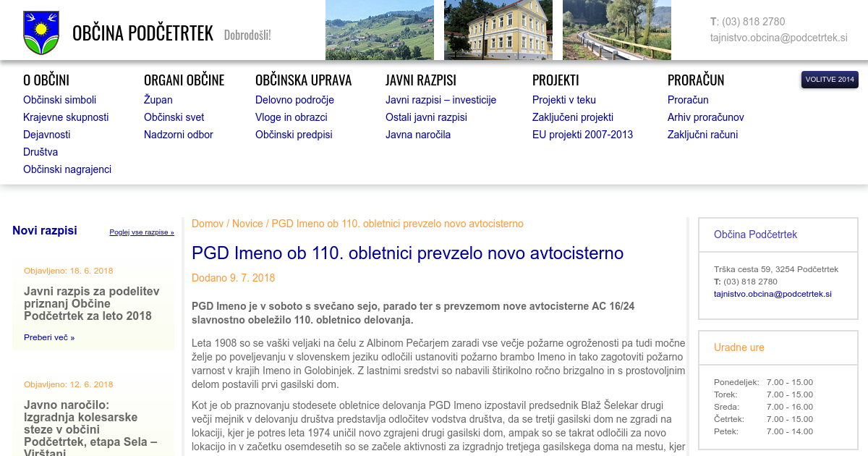The width and height of the screenshot is (868, 456).
Task: Click the EU projekti 2007-2013 link
Action: tap(582, 135)
